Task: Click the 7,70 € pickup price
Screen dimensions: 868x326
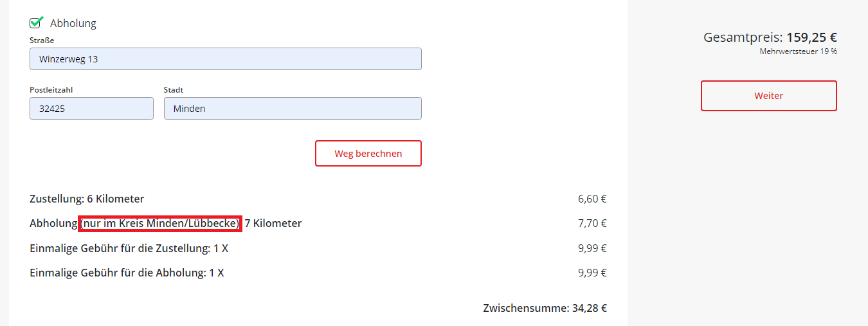Action: pos(592,224)
